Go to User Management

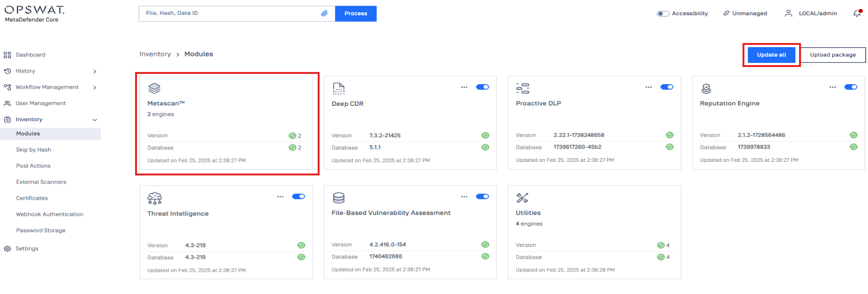coord(41,104)
